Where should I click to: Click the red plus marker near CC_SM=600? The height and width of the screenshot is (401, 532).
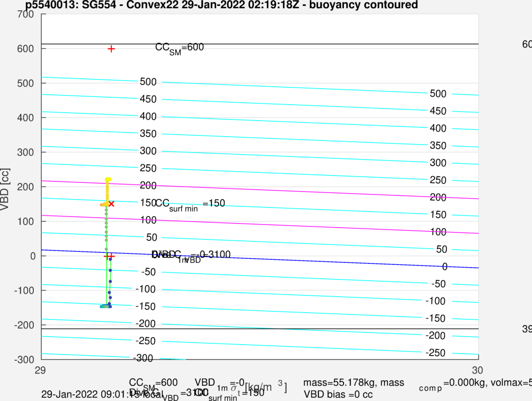tap(111, 49)
